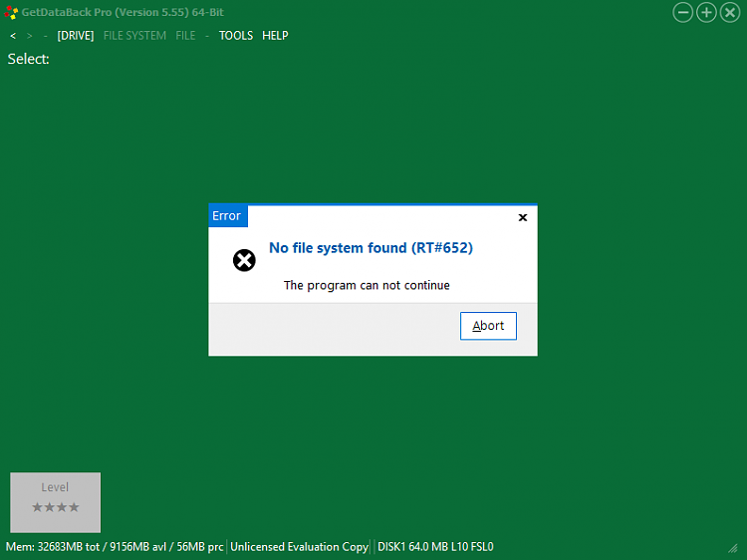Image resolution: width=747 pixels, height=560 pixels.
Task: Click the 'No file system found (RT#652)' message
Action: point(371,248)
